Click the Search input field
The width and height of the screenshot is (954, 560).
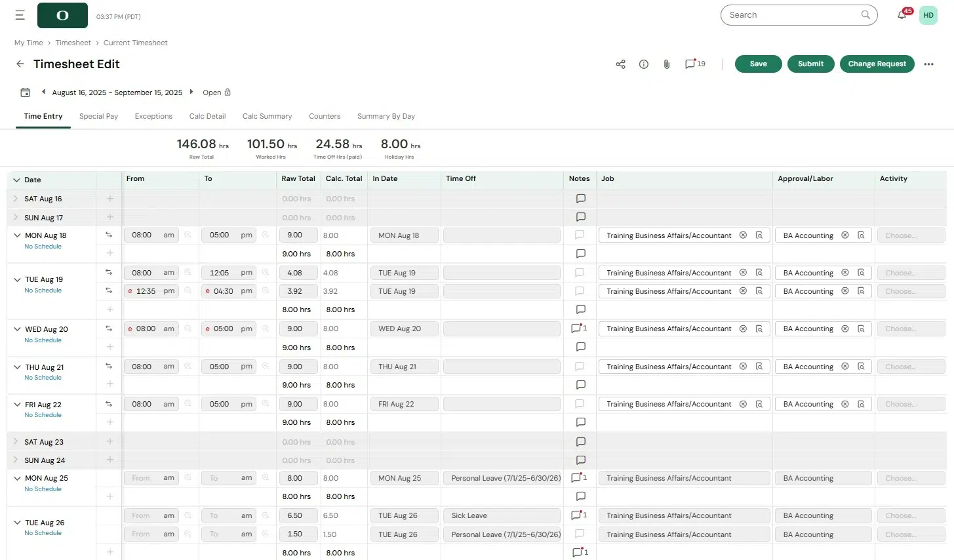click(x=792, y=15)
